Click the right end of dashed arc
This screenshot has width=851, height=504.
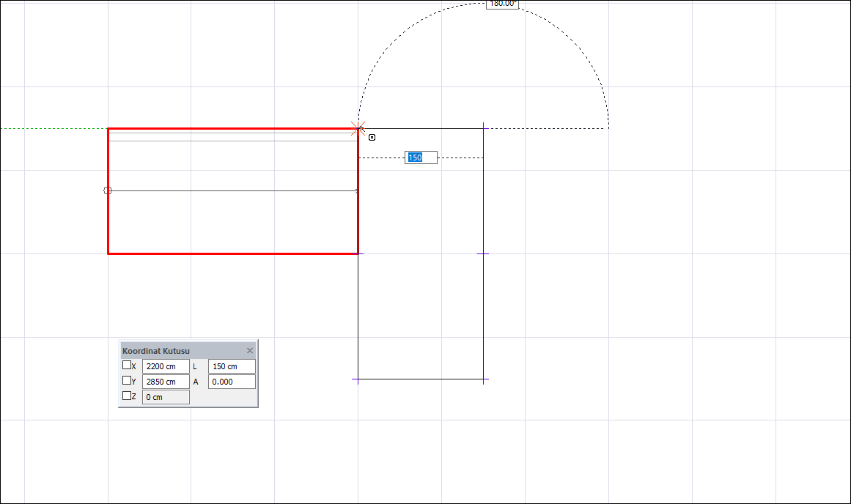(608, 127)
